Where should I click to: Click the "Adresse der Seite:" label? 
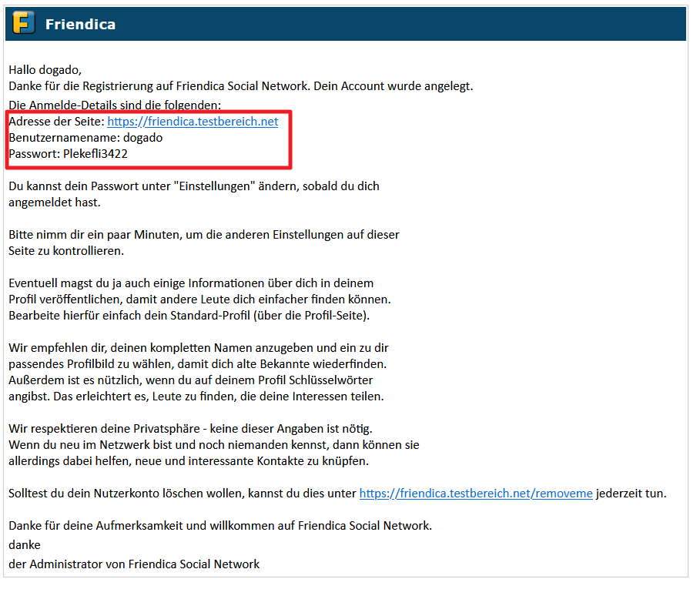pyautogui.click(x=56, y=122)
